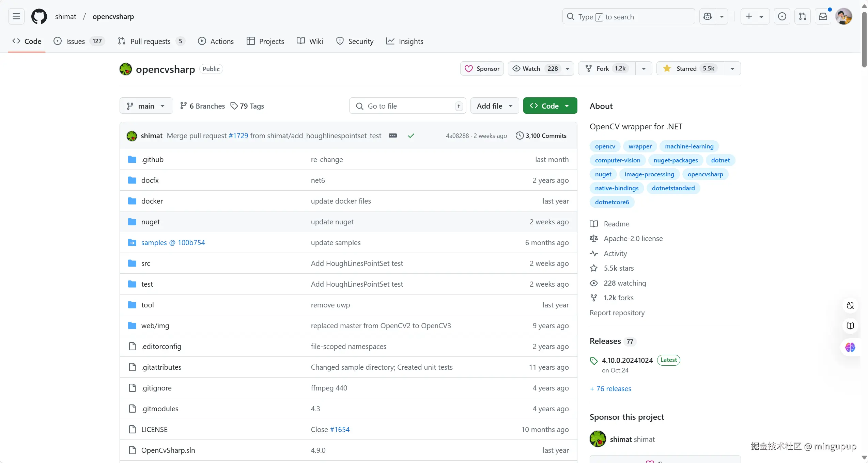
Task: Click the Sponsor heart button
Action: click(482, 68)
